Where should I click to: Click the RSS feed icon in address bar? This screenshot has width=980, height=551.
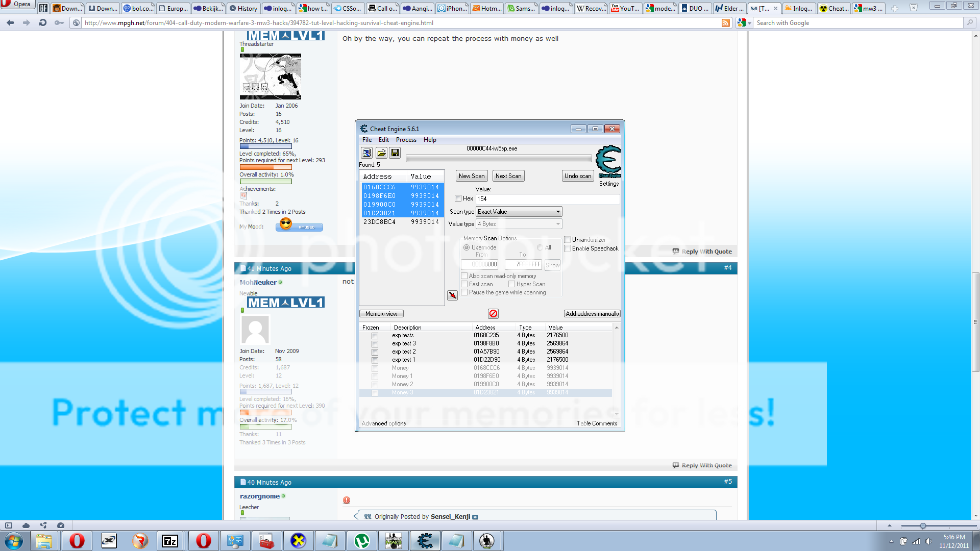[x=725, y=23]
